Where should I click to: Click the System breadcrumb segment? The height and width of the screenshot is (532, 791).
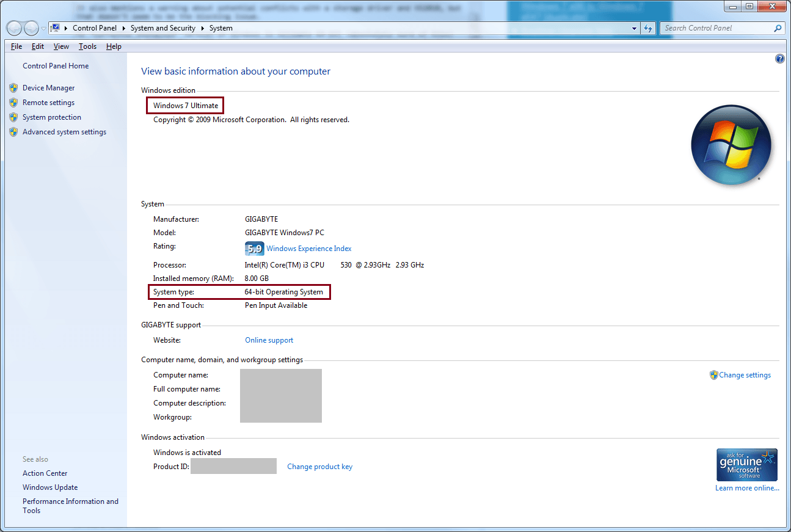click(221, 28)
